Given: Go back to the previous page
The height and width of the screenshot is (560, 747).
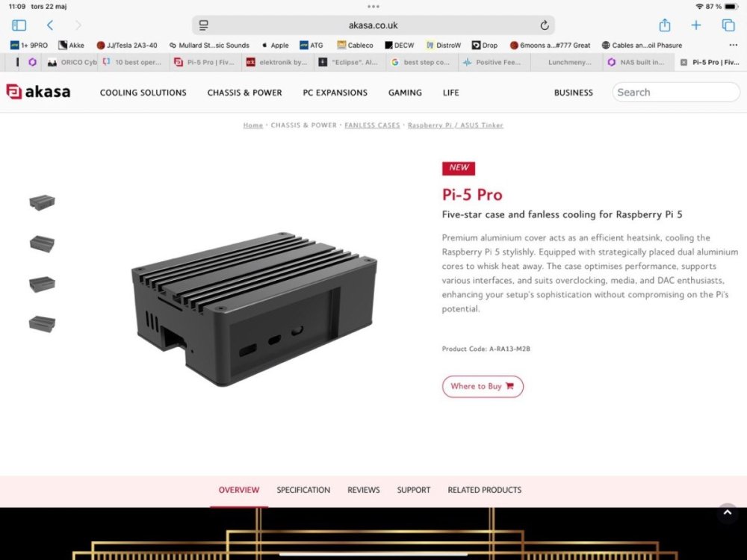Looking at the screenshot, I should [50, 25].
